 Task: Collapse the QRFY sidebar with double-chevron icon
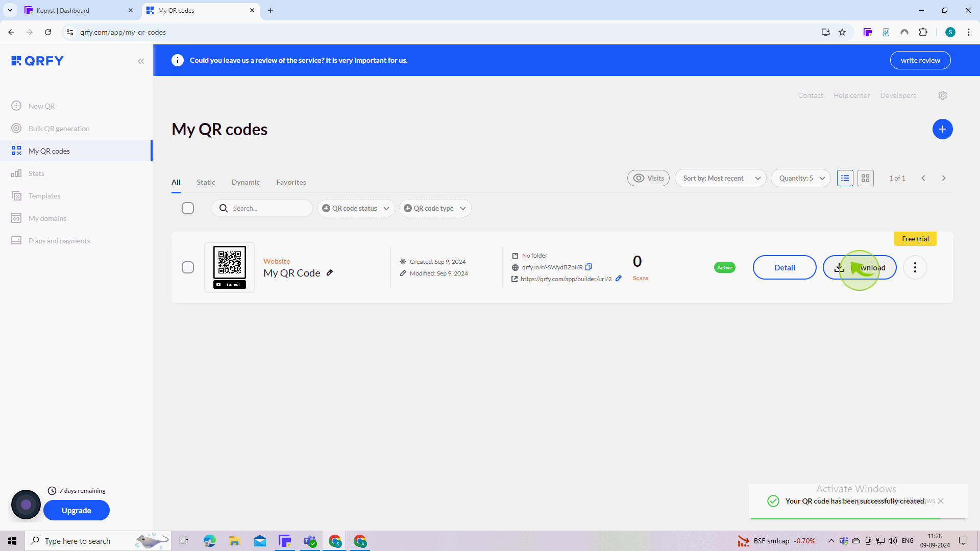[x=141, y=61]
